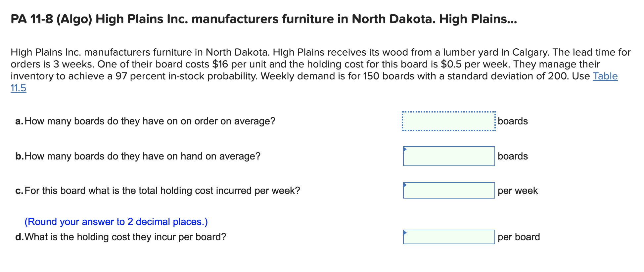Click question label d
This screenshot has height=272, width=644.
[x=19, y=237]
